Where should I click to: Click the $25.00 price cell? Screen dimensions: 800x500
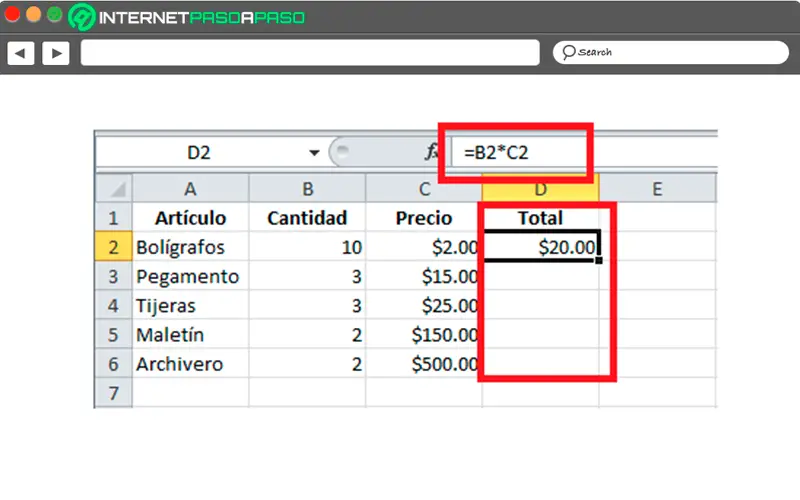tap(424, 306)
